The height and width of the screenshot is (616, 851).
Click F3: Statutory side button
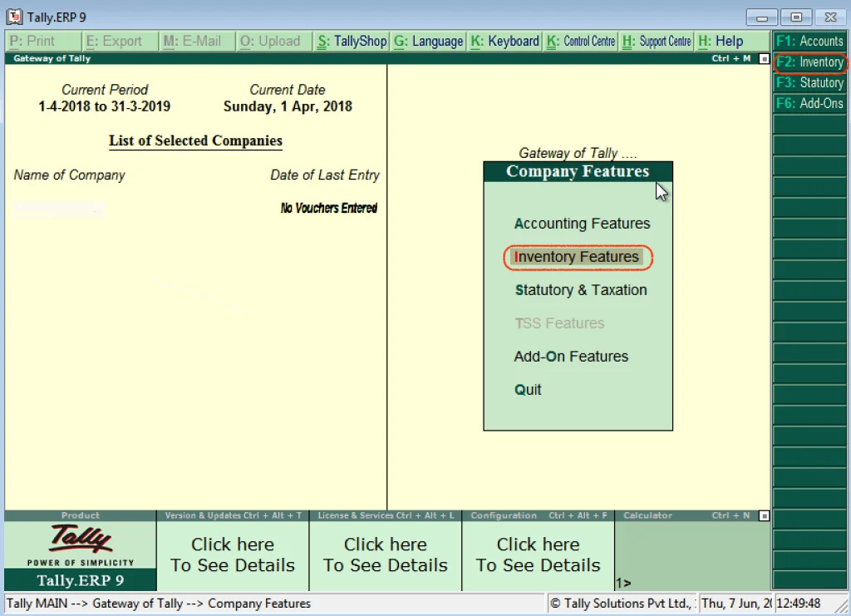809,82
